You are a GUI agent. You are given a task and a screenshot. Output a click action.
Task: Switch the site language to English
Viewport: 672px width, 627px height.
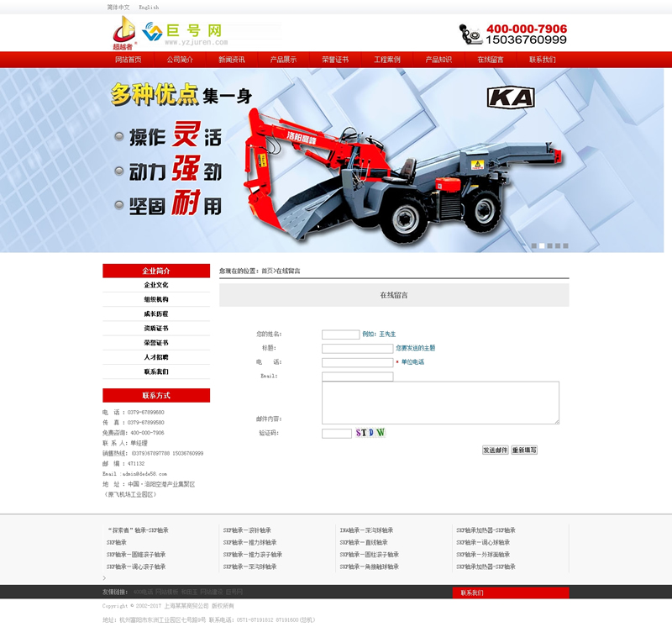click(149, 7)
